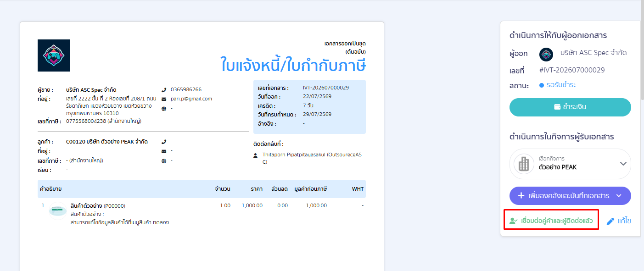Image resolution: width=644 pixels, height=271 pixels.
Task: Click the คำอธิบาย column header
Action: coord(51,189)
